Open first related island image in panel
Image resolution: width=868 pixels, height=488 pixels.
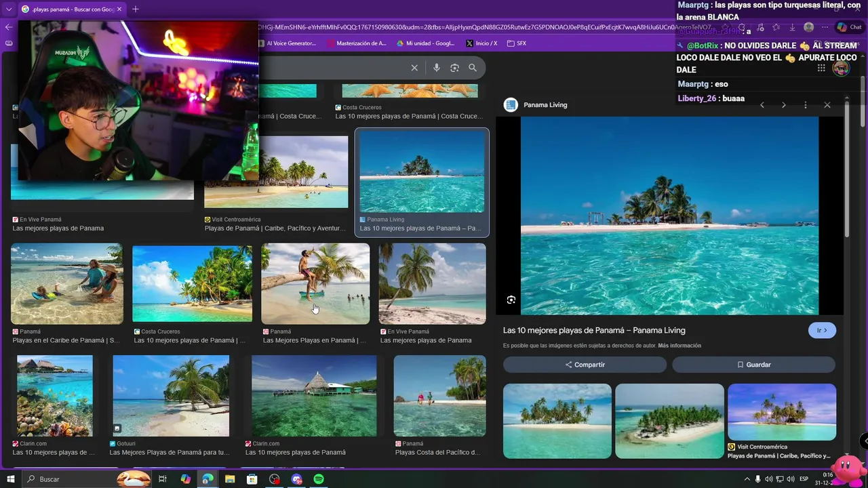coord(557,421)
